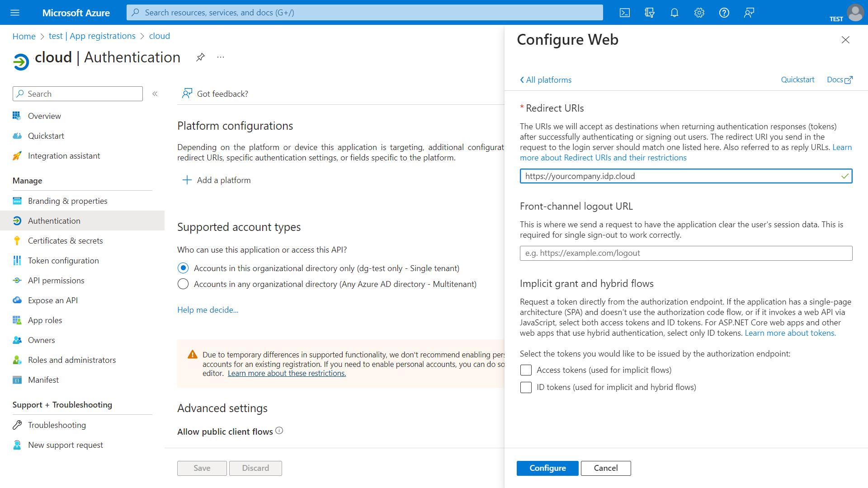Screen dimensions: 868x488
Task: Click Help me decide link
Action: 208,310
